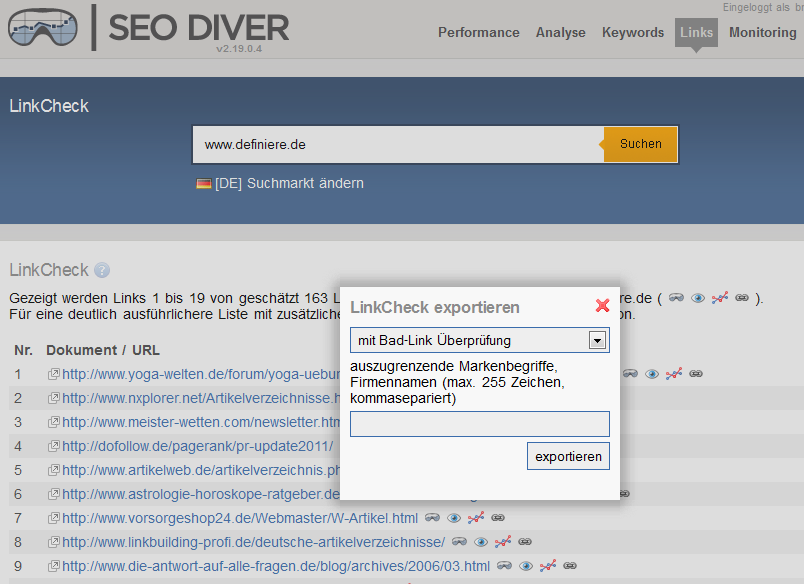Viewport: 804px width, 584px height.
Task: Click chart icon on die-antwort-auf-alle-fragen row
Action: pyautogui.click(x=548, y=566)
